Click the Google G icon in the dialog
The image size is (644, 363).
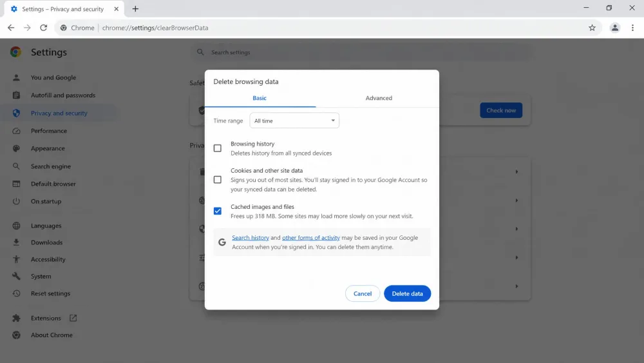pos(222,242)
